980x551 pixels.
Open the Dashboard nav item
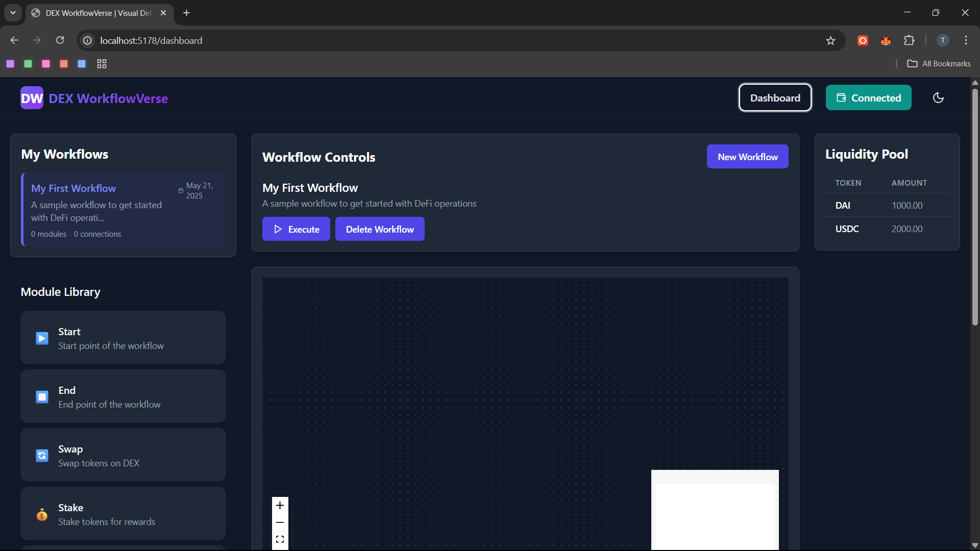(x=775, y=98)
